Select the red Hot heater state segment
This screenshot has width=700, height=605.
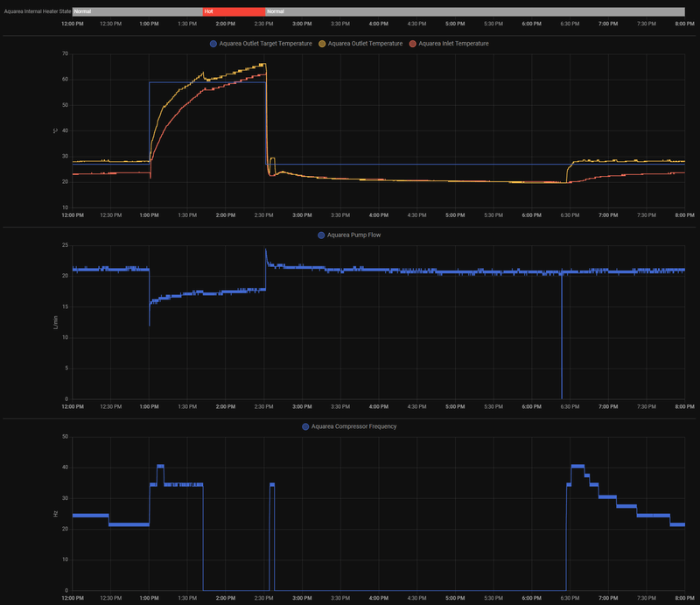tap(234, 11)
